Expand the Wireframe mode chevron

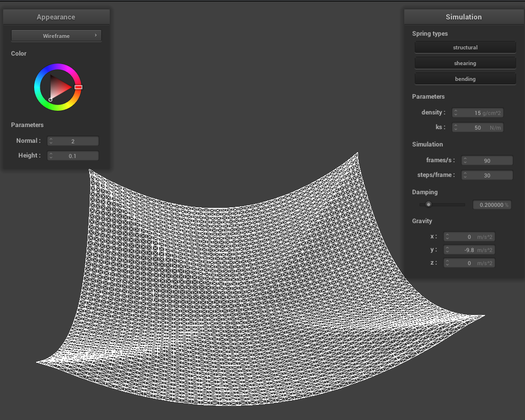pyautogui.click(x=96, y=36)
